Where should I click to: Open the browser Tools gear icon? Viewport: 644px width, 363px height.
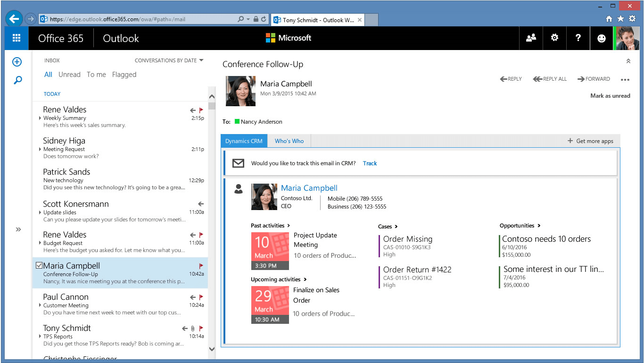[632, 19]
